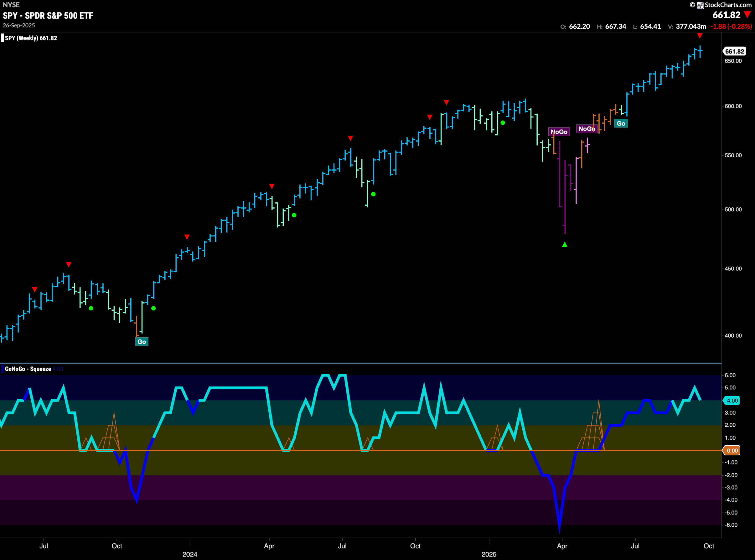Screen dimensions: 755x560
Task: Click the first NoGo label from March 2025
Action: click(559, 132)
